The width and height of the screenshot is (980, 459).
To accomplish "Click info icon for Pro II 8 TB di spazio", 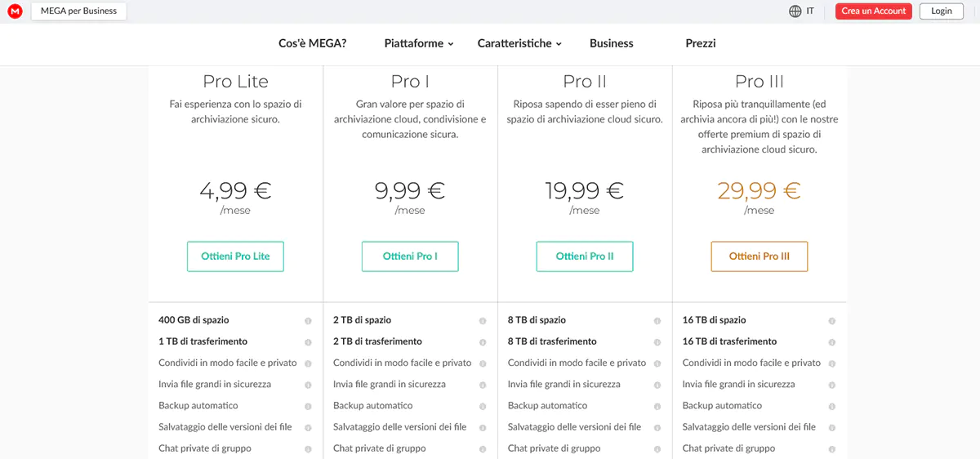I will click(x=657, y=321).
